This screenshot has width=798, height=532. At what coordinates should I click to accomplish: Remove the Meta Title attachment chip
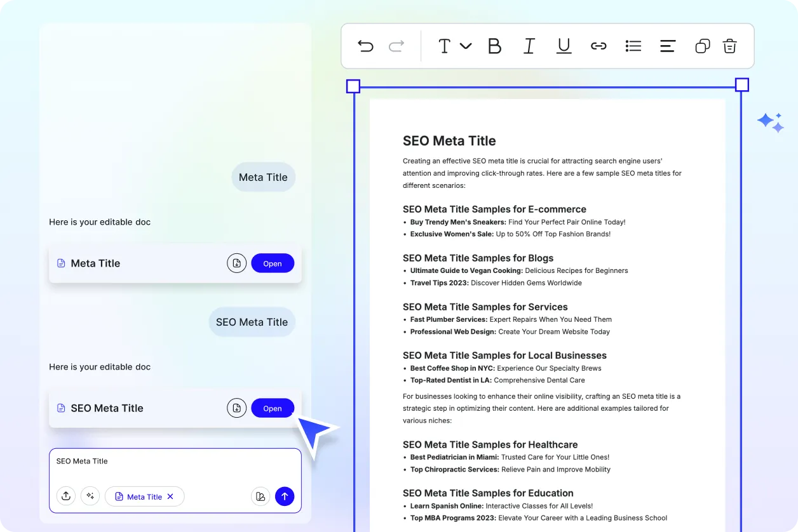point(170,496)
